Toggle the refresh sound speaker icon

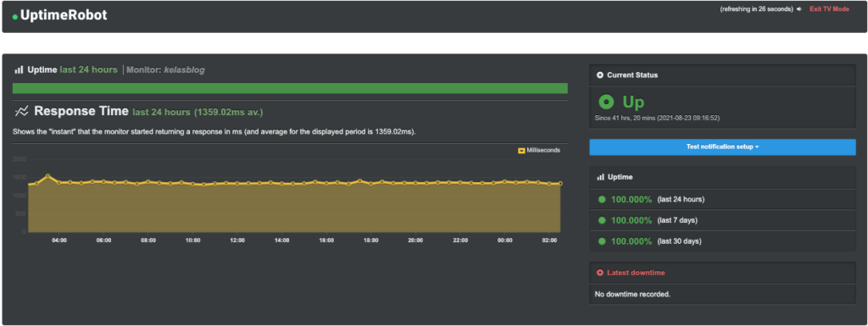(x=798, y=9)
